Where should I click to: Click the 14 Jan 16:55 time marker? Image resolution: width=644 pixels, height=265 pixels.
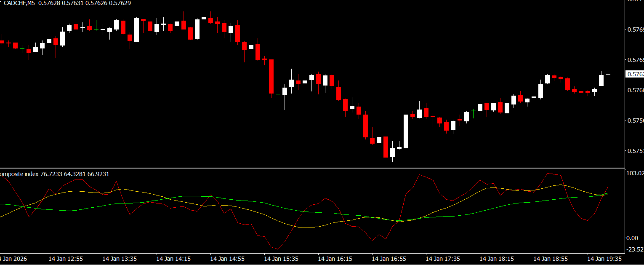(x=389, y=259)
